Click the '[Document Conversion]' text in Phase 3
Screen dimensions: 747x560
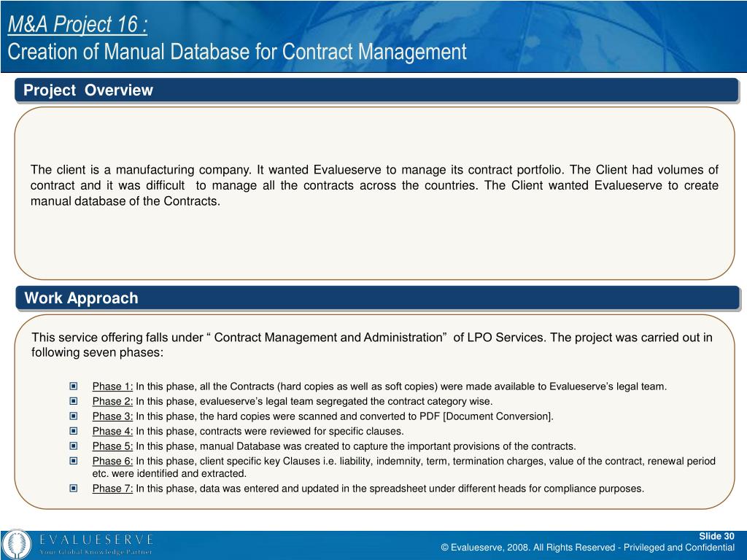[498, 416]
